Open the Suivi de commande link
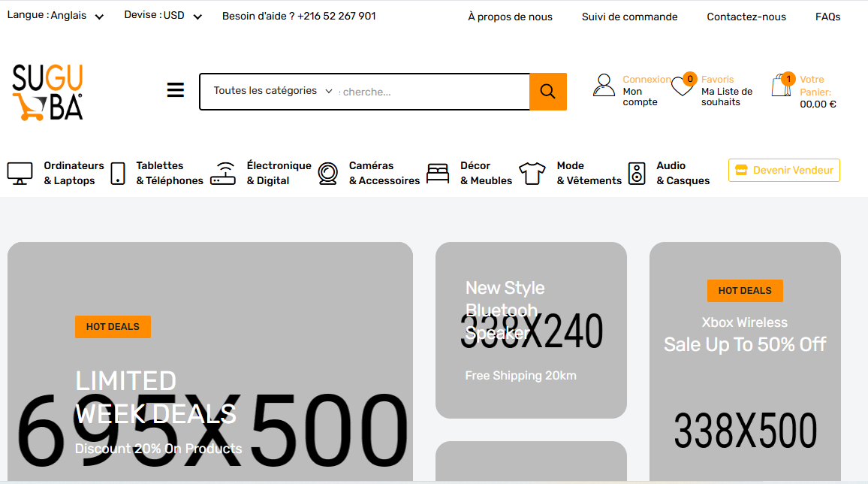The height and width of the screenshot is (484, 868). pos(629,17)
